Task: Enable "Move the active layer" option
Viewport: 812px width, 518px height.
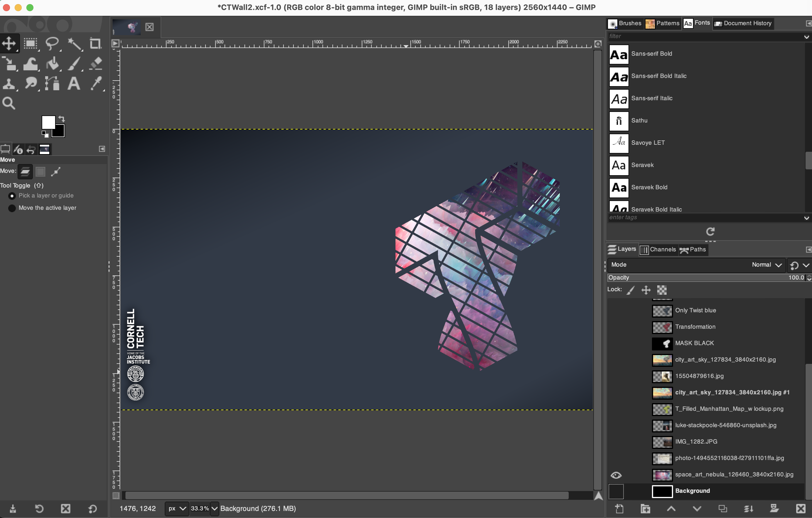Action: pyautogui.click(x=12, y=208)
